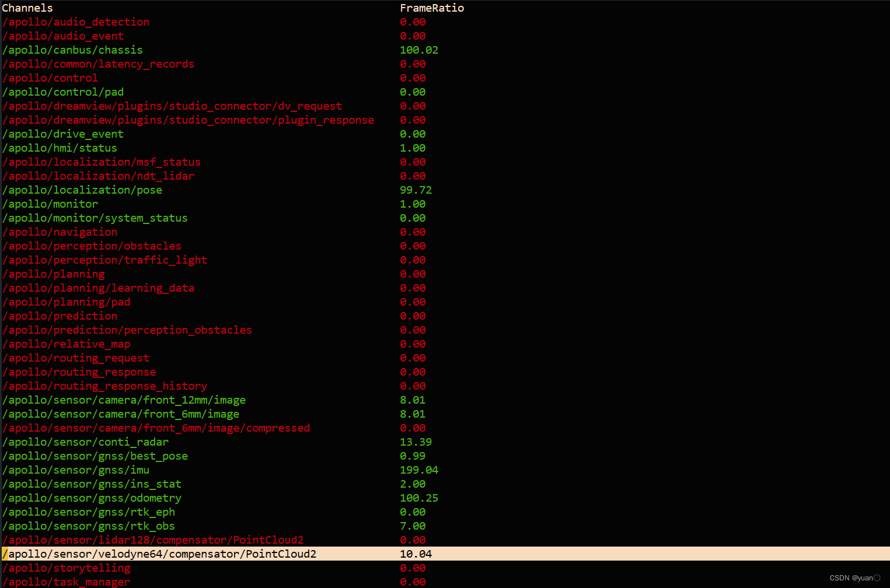This screenshot has width=890, height=588.
Task: Select /apollo/planning/pad channel
Action: tap(66, 302)
